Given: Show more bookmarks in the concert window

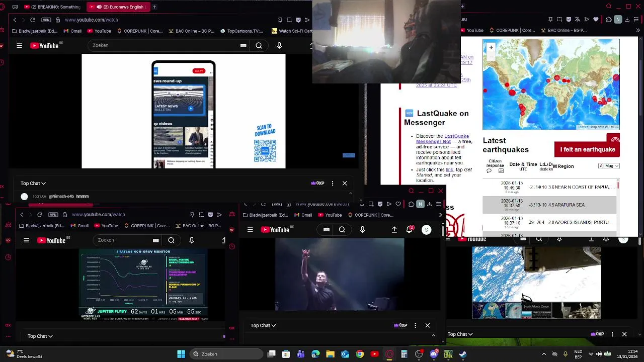Looking at the screenshot, I should [x=440, y=215].
